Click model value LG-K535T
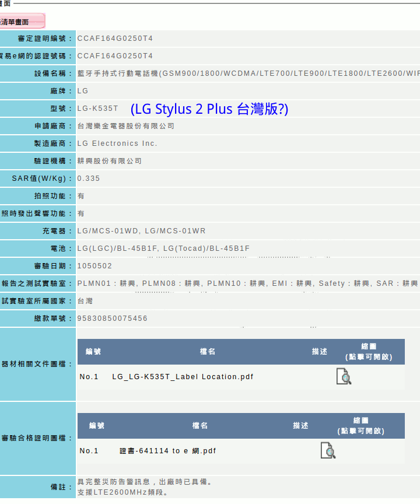420x504 pixels. pyautogui.click(x=97, y=108)
